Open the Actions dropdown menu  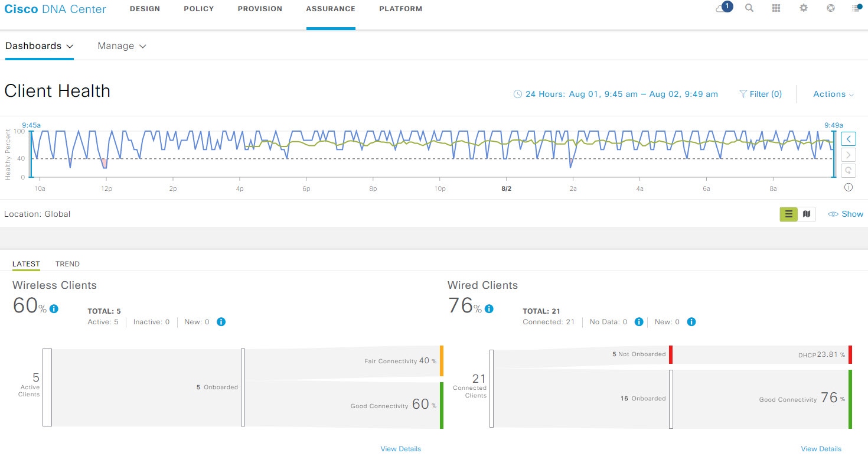[834, 94]
